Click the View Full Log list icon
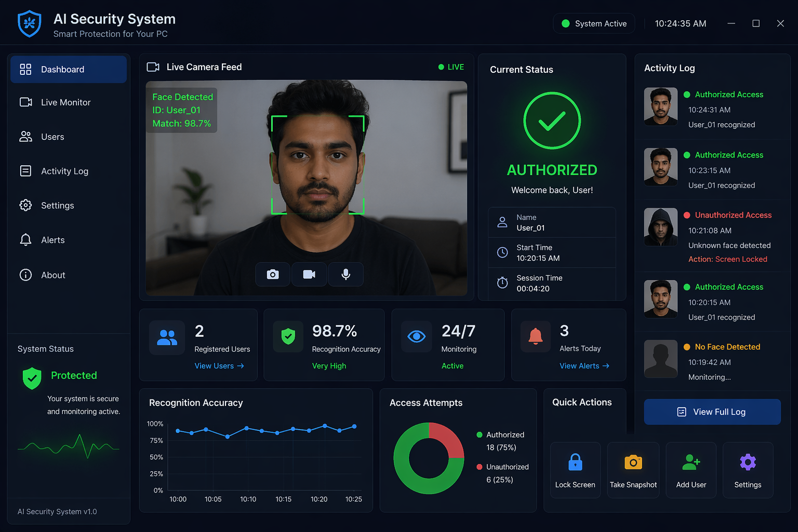798x532 pixels. [x=682, y=412]
